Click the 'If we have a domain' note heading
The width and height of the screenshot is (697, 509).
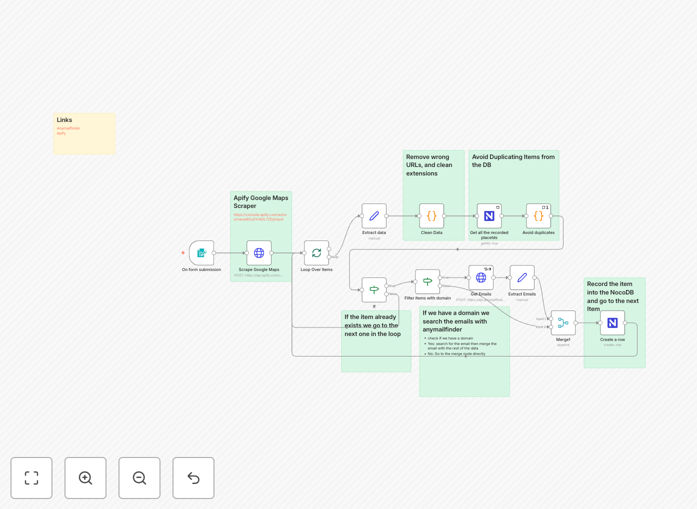point(456,321)
